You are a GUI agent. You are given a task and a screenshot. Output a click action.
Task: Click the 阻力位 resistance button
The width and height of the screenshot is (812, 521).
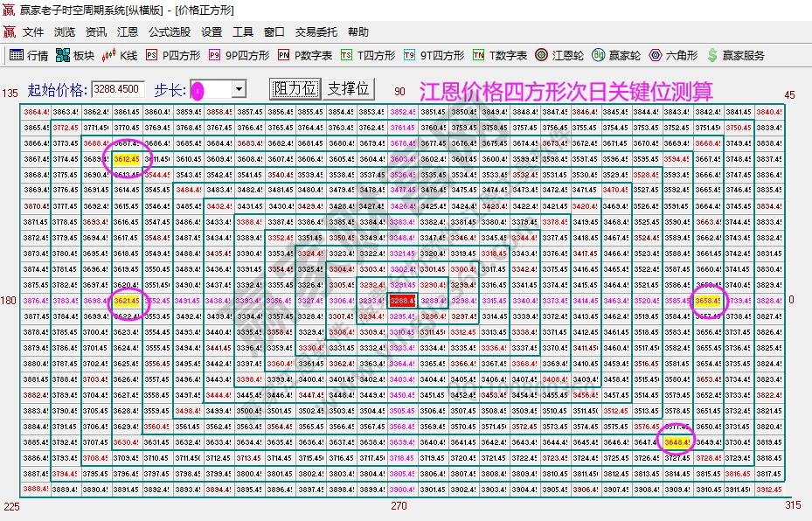[295, 87]
